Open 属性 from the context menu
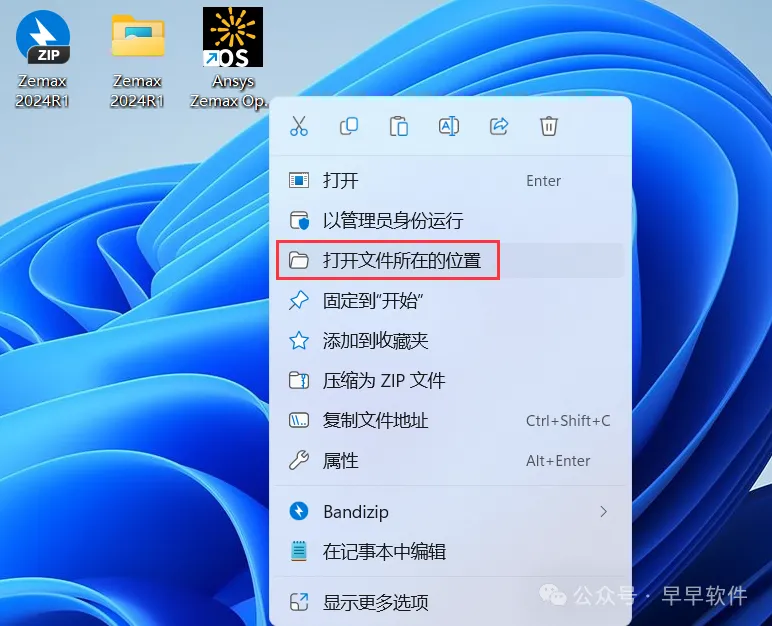Screen dimensions: 772x626 (450, 461)
